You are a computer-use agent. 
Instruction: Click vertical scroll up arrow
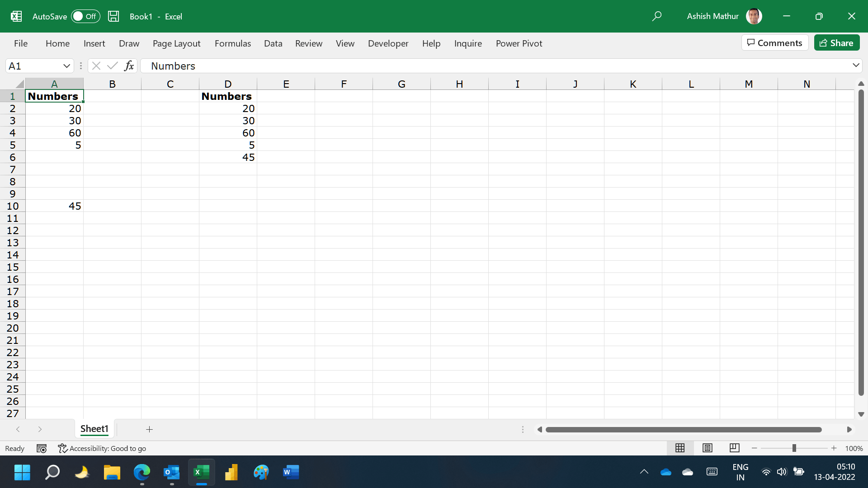click(861, 84)
